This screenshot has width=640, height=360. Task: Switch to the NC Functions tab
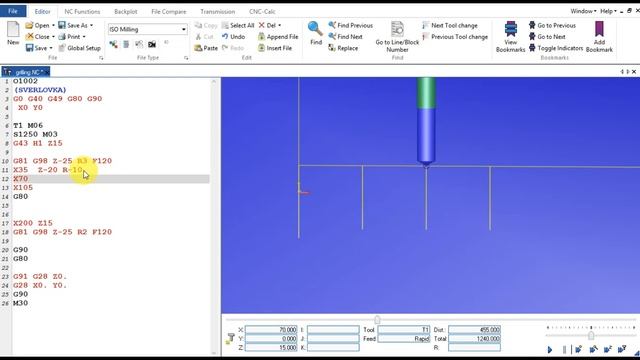82,11
